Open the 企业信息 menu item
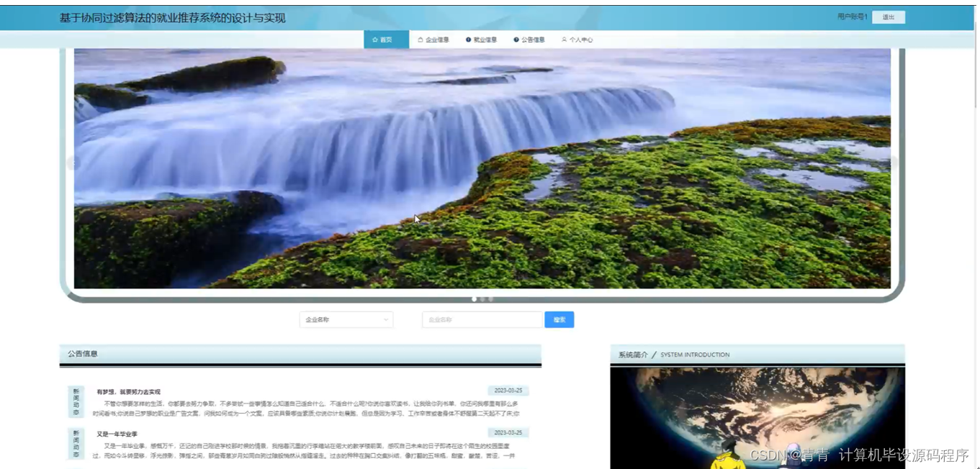This screenshot has width=980, height=469. (433, 40)
